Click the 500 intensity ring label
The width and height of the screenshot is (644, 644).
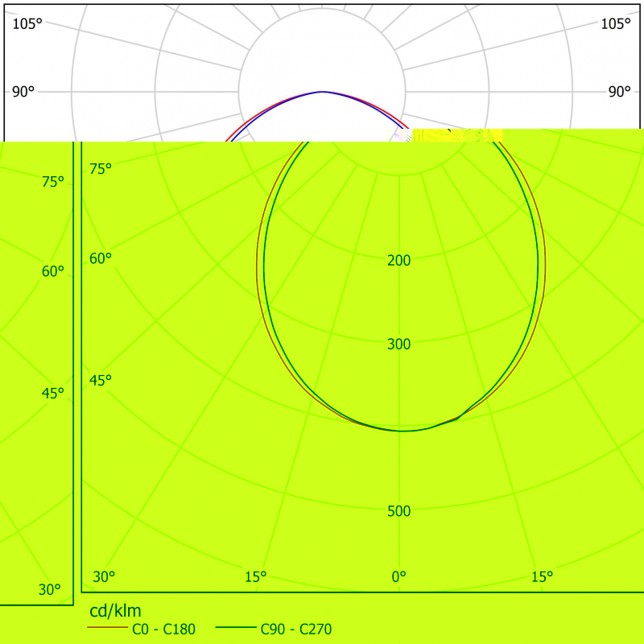click(x=398, y=511)
